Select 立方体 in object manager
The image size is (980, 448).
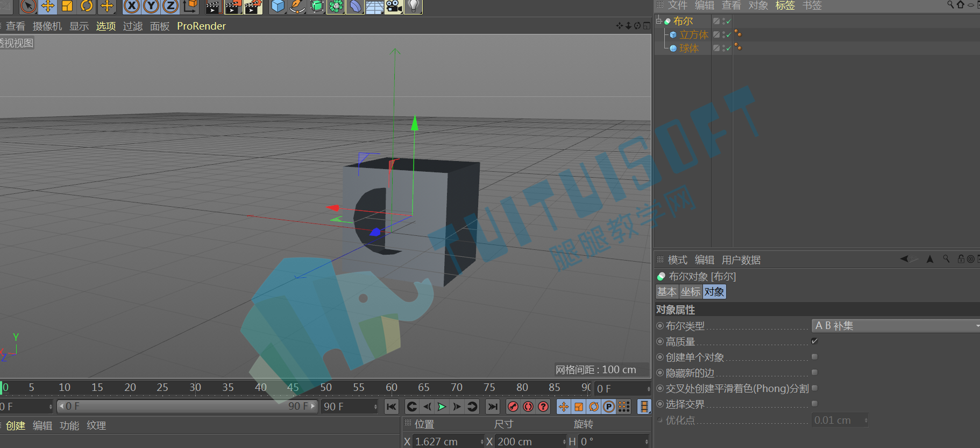point(694,34)
